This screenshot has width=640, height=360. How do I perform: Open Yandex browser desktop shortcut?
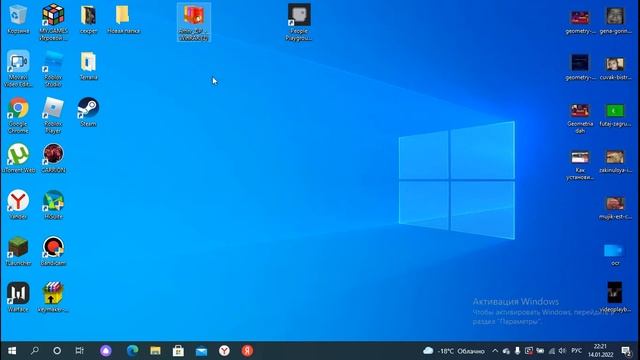click(x=18, y=205)
